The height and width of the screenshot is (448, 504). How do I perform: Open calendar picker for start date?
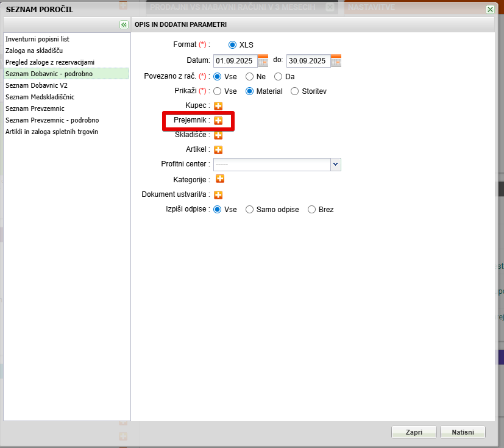(263, 61)
